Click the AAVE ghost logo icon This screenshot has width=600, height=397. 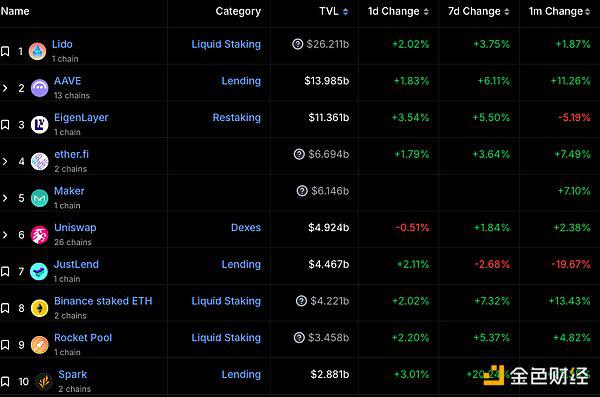pos(39,88)
